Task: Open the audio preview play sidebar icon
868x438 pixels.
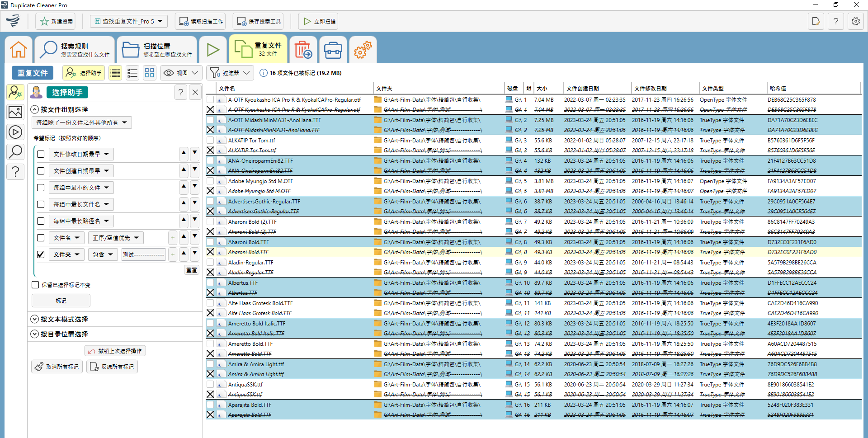Action: pyautogui.click(x=15, y=132)
